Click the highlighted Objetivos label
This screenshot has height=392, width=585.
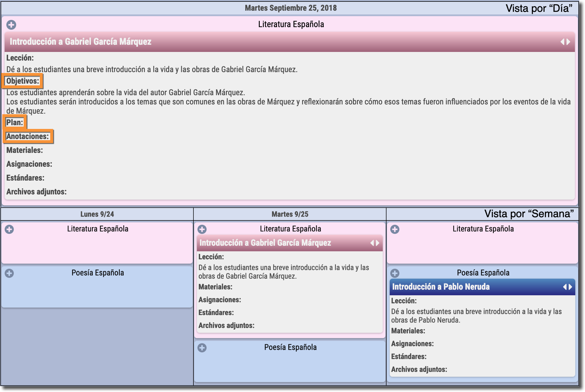pos(23,81)
